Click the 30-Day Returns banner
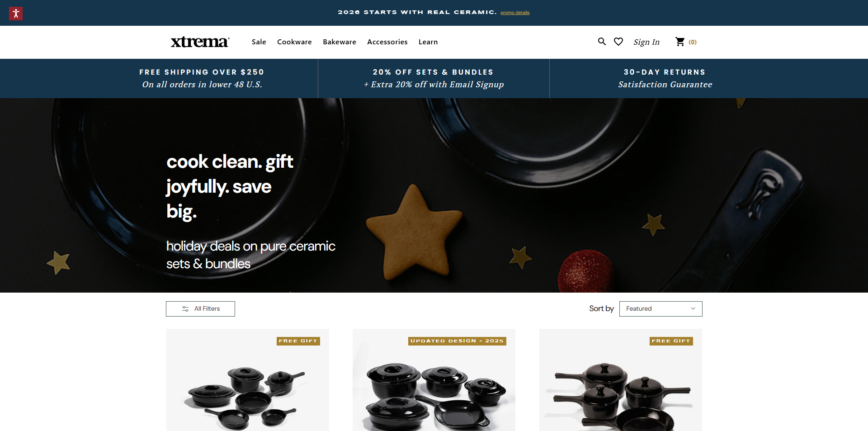 (665, 78)
